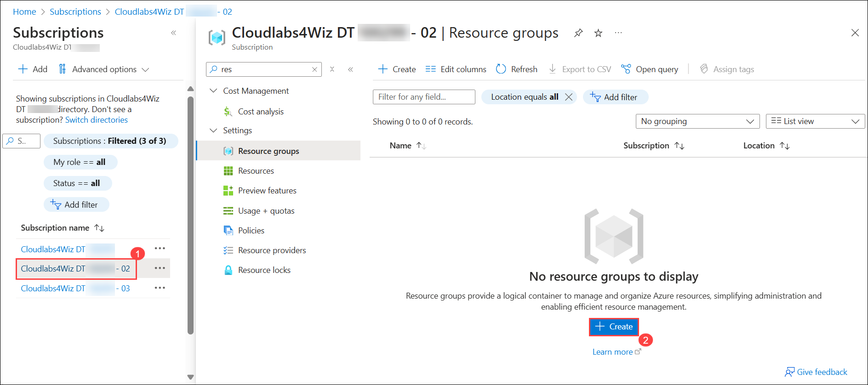Viewport: 868px width, 385px height.
Task: Remove the Location equals all filter
Action: coord(569,97)
